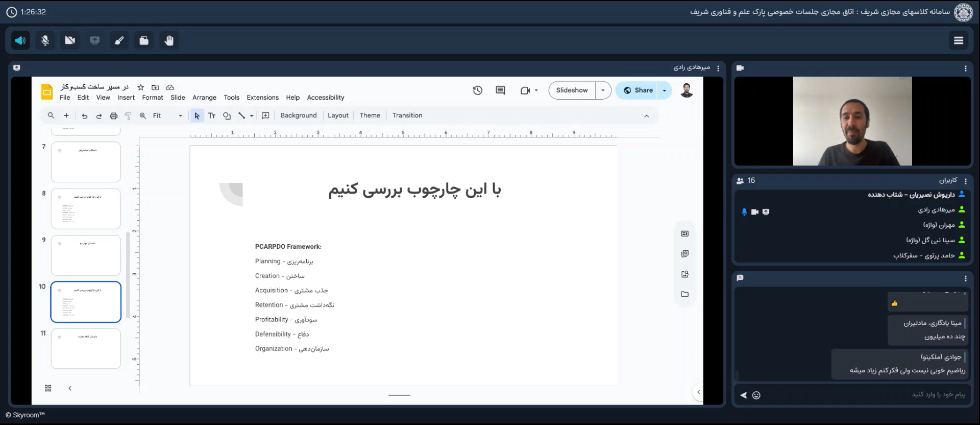Open version history clock icon
The image size is (980, 425).
[478, 90]
